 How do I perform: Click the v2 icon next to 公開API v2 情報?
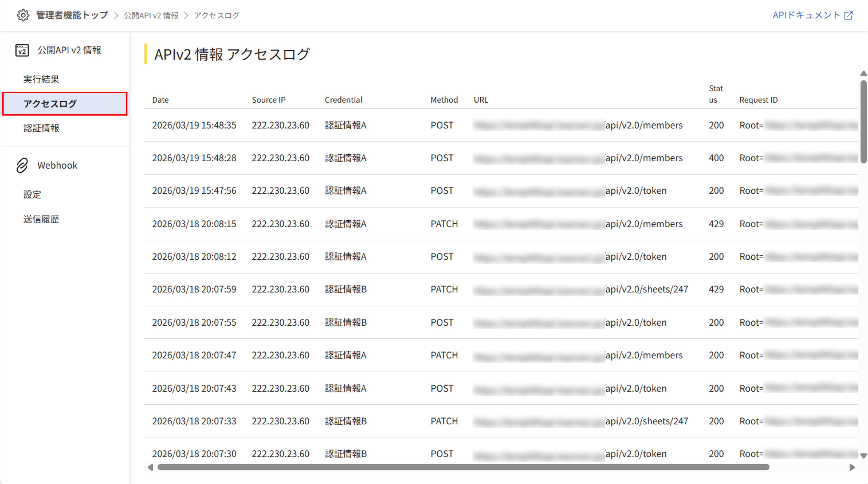tap(22, 50)
